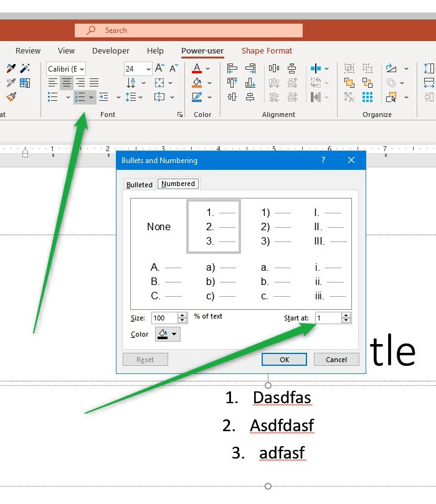This screenshot has height=504, width=436.
Task: Toggle numbered list formatting
Action: point(80,96)
